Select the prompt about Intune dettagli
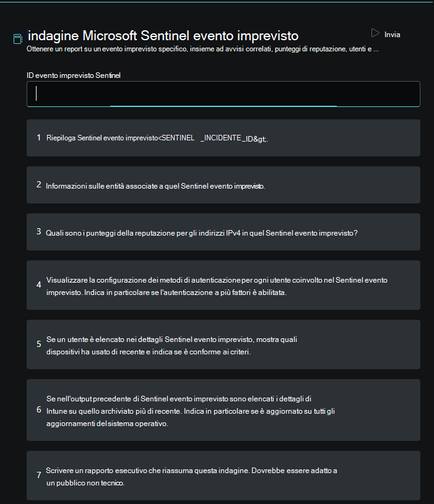The width and height of the screenshot is (434, 504). click(x=224, y=410)
